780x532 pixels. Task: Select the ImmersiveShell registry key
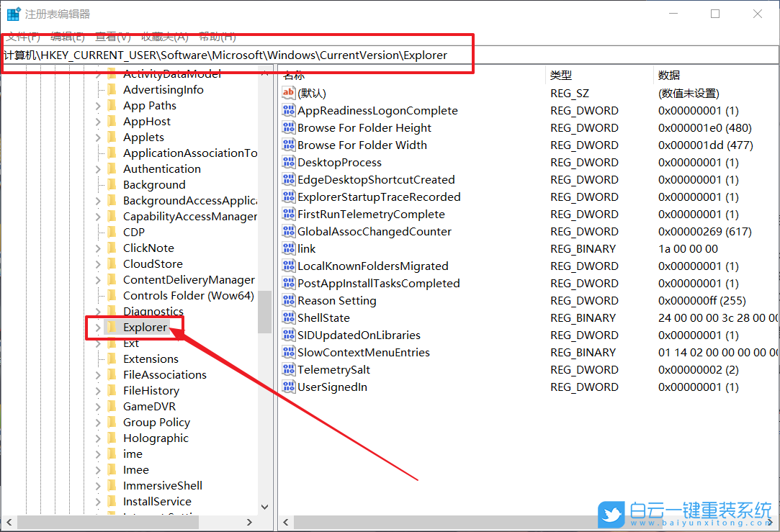162,486
